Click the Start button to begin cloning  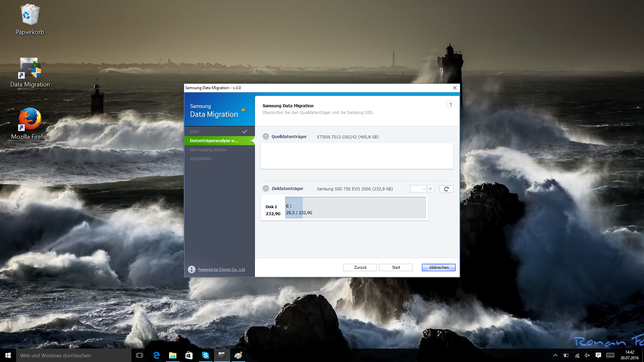(x=396, y=267)
